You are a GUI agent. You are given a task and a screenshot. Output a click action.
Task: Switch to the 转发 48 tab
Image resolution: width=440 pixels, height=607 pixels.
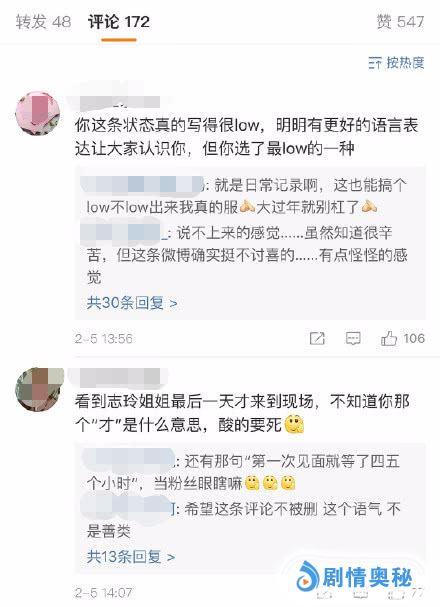pos(43,22)
